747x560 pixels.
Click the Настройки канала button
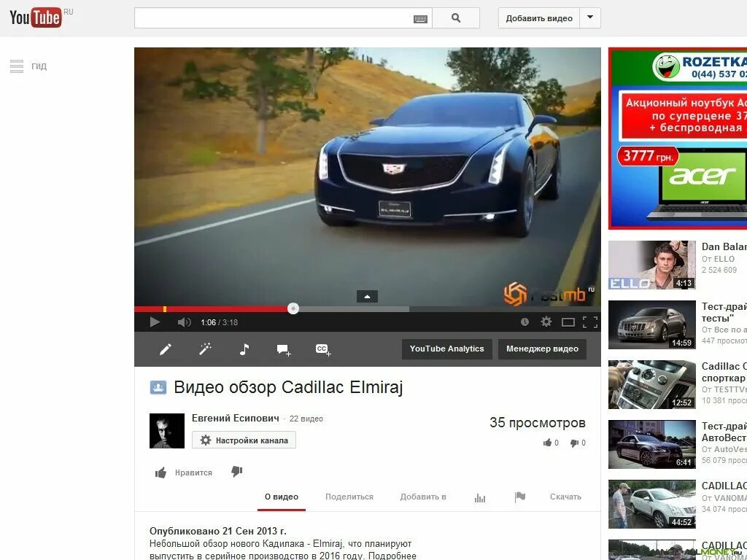click(244, 440)
